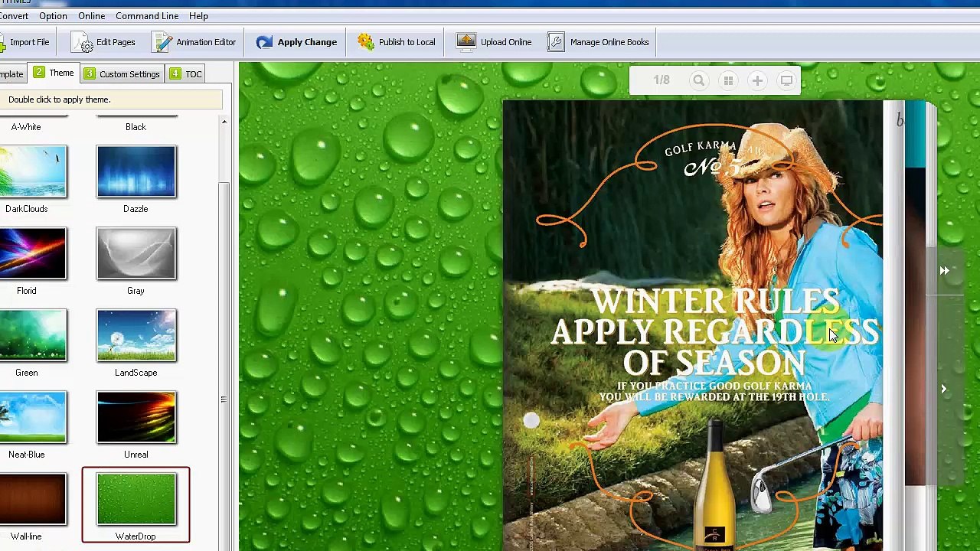Open the Option menu
980x551 pixels.
pyautogui.click(x=53, y=16)
